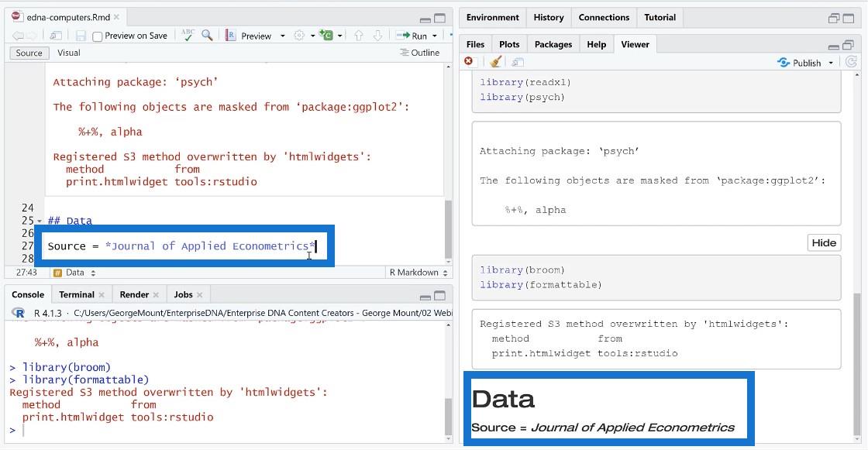The image size is (868, 450).
Task: Open document settings gear icon
Action: (x=299, y=36)
